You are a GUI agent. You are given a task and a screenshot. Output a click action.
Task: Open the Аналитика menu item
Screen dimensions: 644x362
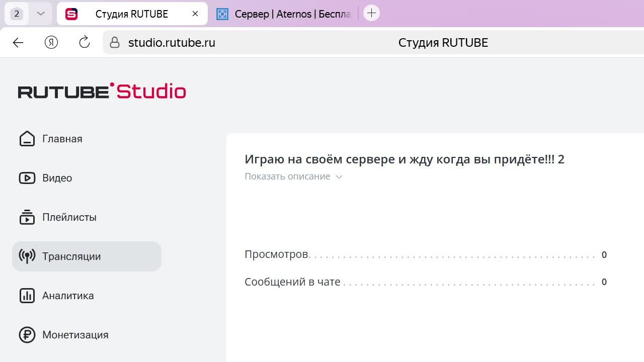pos(68,296)
